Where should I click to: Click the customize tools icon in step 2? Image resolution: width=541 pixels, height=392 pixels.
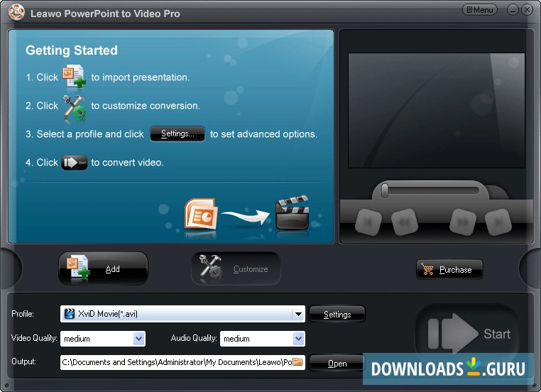tap(74, 109)
